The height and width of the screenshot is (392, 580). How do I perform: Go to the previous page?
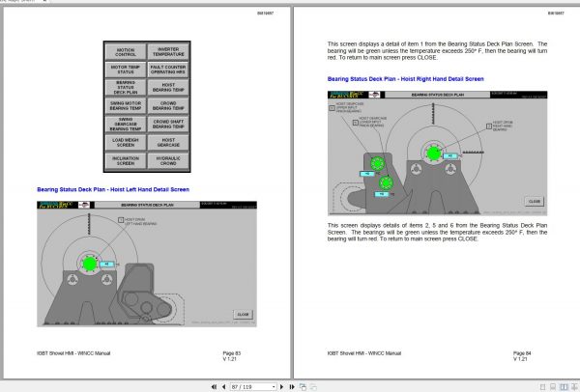[223, 387]
